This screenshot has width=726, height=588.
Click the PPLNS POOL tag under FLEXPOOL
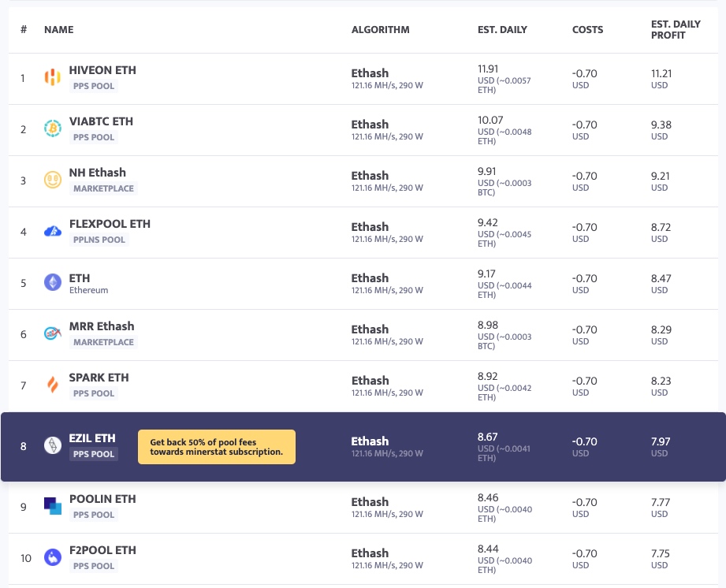click(99, 240)
